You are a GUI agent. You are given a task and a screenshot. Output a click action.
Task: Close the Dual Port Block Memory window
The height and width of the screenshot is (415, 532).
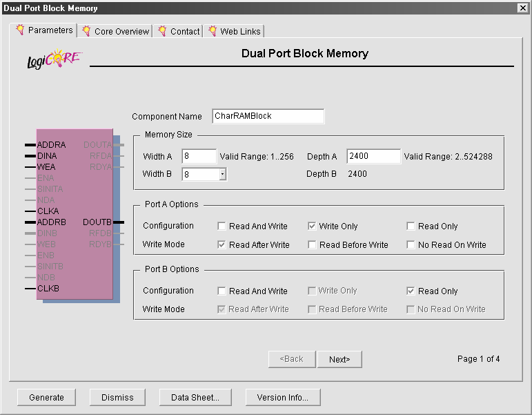[523, 8]
